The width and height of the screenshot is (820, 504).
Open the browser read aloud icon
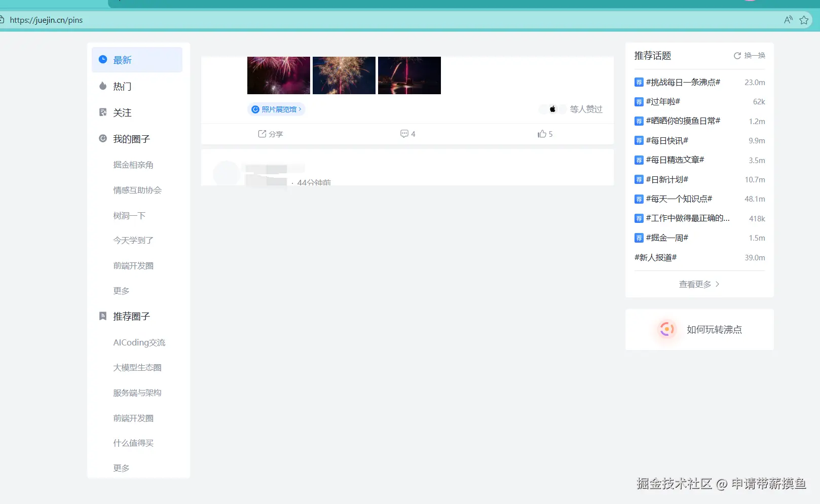pyautogui.click(x=788, y=20)
